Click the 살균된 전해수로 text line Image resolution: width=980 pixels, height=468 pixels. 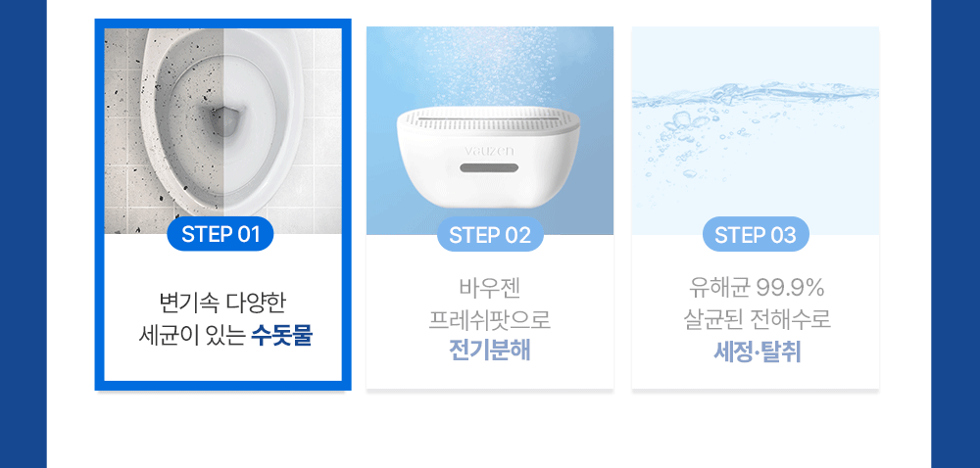point(757,319)
